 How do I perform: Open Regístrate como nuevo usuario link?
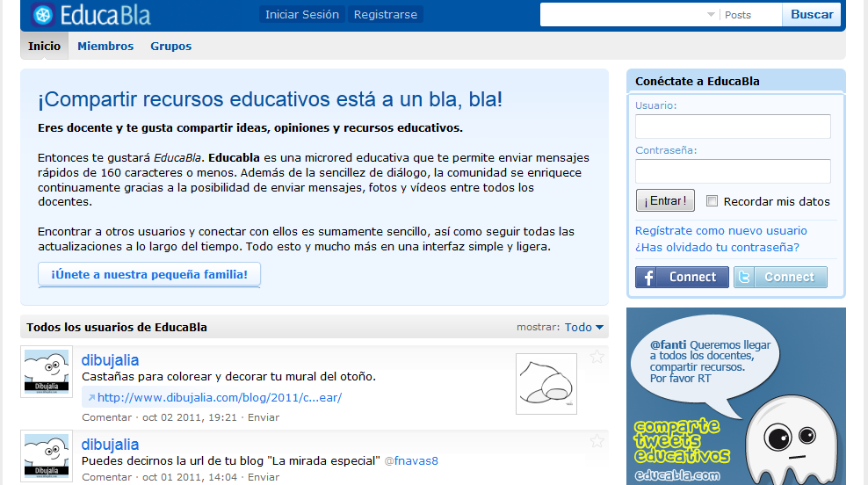coord(720,231)
